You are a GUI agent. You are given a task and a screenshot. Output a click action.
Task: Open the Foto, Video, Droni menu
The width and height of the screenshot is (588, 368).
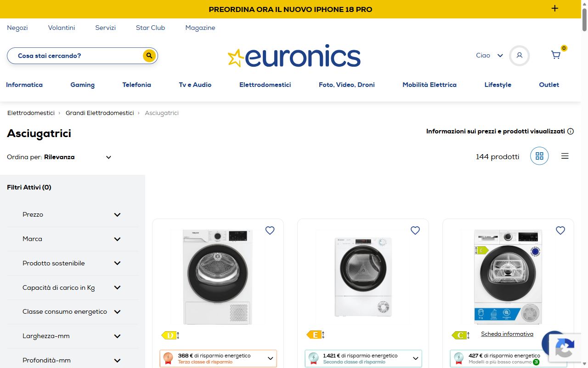click(x=347, y=85)
